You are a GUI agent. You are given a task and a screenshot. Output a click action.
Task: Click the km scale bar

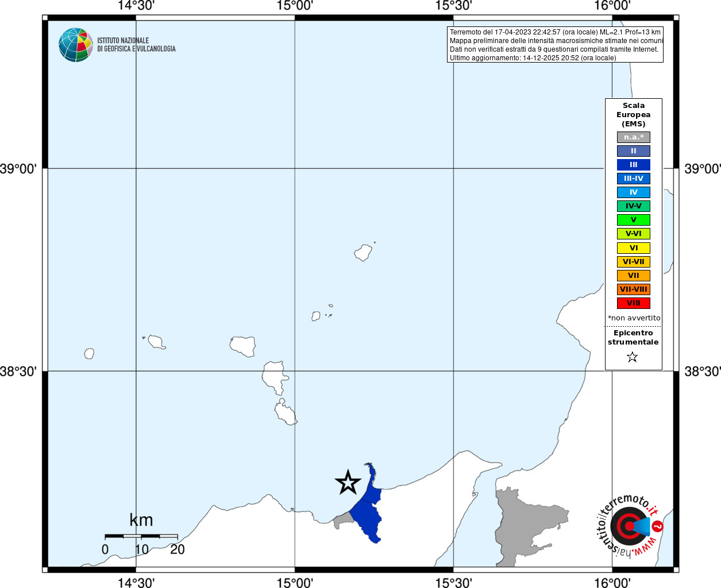[x=141, y=536]
